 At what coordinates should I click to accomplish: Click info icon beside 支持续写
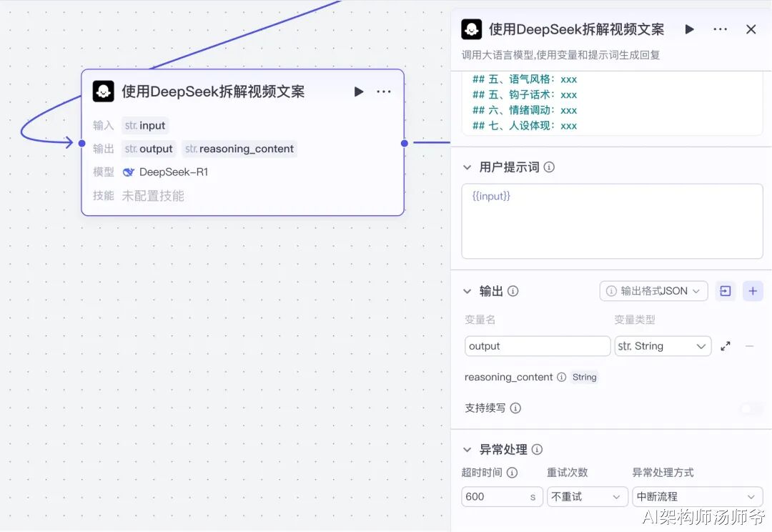click(x=515, y=408)
